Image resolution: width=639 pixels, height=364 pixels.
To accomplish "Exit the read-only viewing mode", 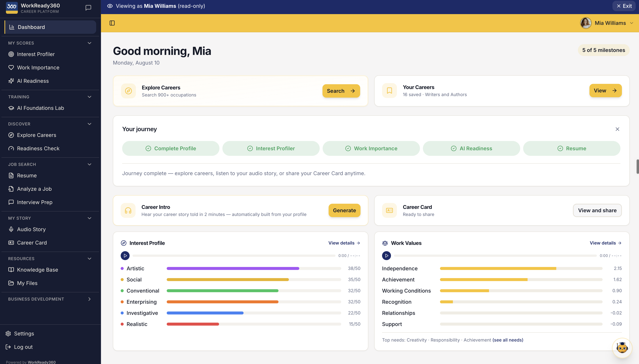I will tap(624, 6).
